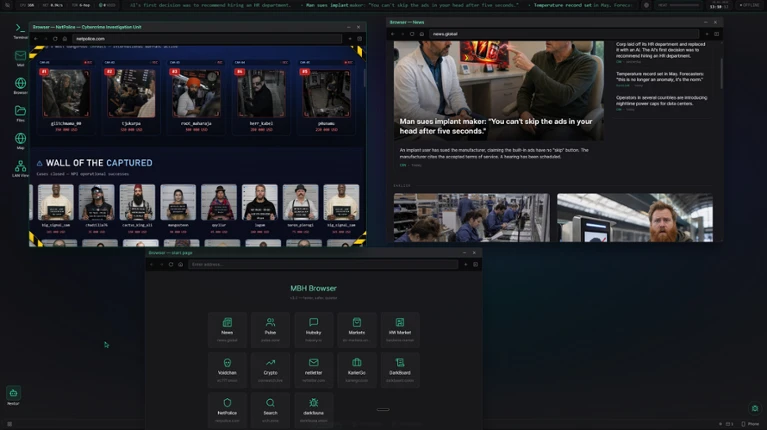
Task: Open the darkfauna bug shortcut
Action: click(314, 410)
